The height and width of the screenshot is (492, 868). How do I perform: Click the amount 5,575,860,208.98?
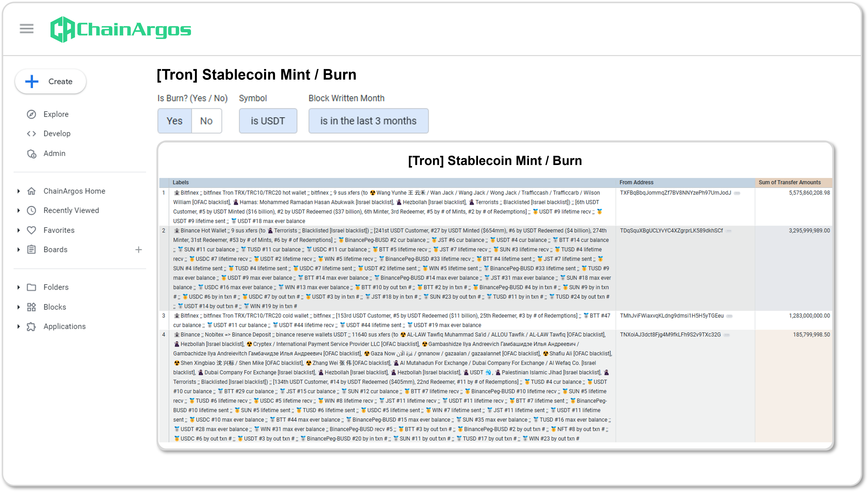click(809, 193)
